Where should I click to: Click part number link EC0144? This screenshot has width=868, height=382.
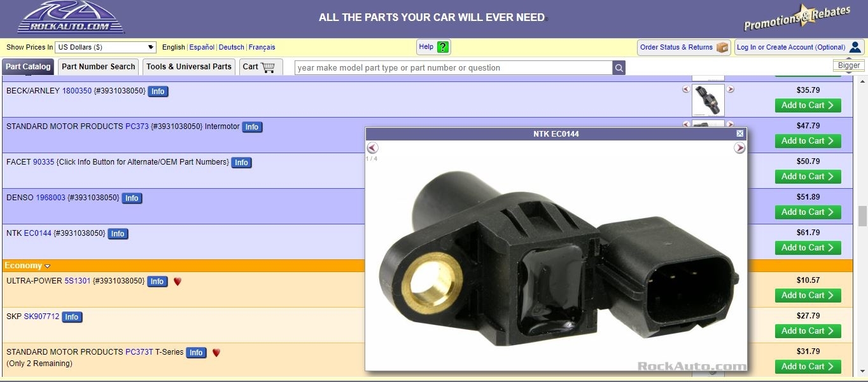(x=38, y=233)
